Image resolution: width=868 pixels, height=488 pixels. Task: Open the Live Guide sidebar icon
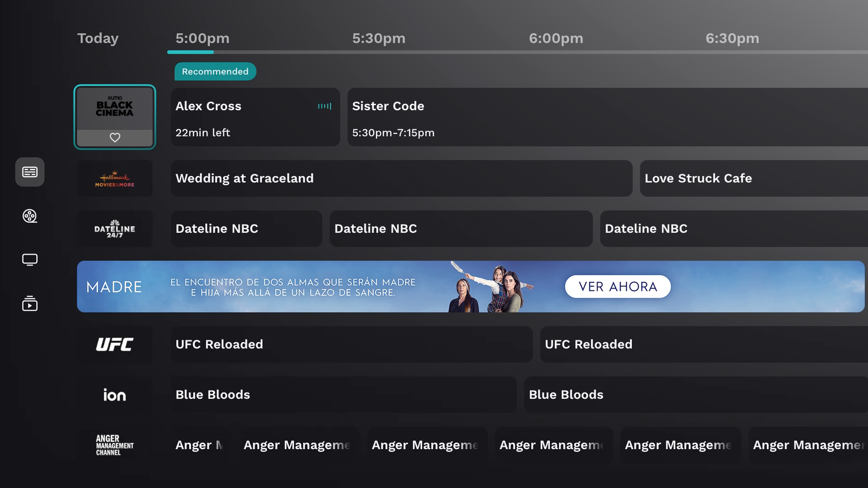(29, 172)
